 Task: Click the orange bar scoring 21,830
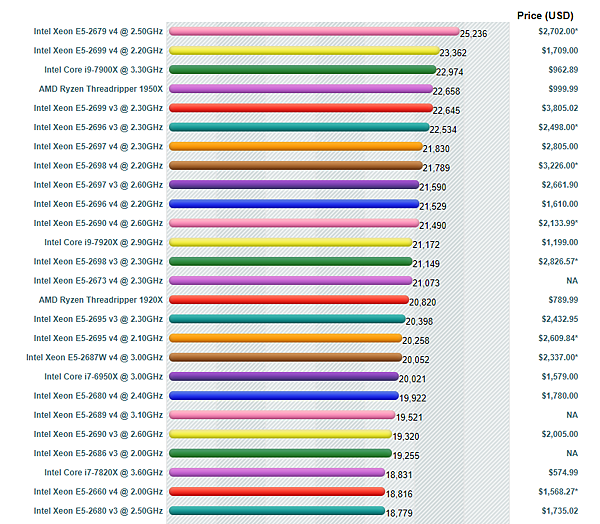pos(295,146)
